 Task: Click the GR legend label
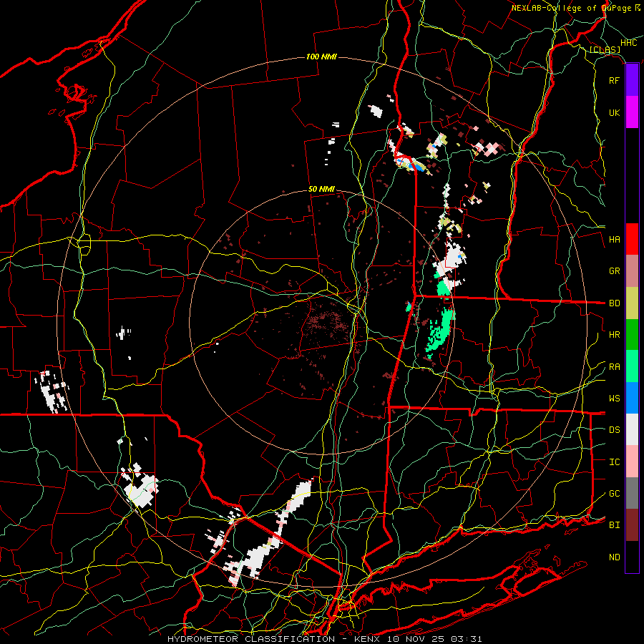click(614, 271)
